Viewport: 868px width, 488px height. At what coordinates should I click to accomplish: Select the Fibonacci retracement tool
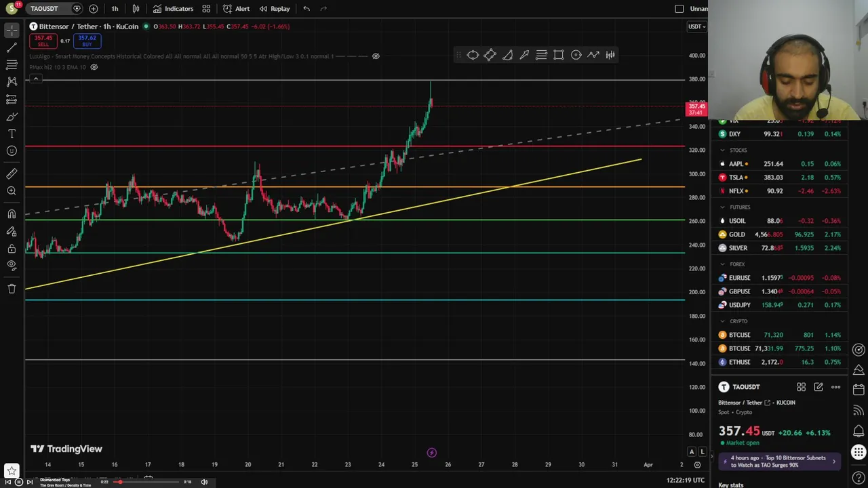[x=12, y=64]
